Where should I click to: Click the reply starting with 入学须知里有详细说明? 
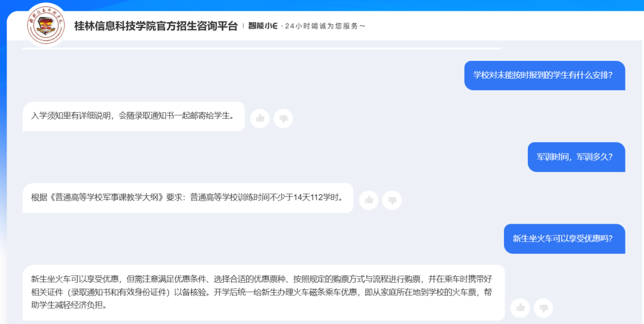pyautogui.click(x=134, y=116)
